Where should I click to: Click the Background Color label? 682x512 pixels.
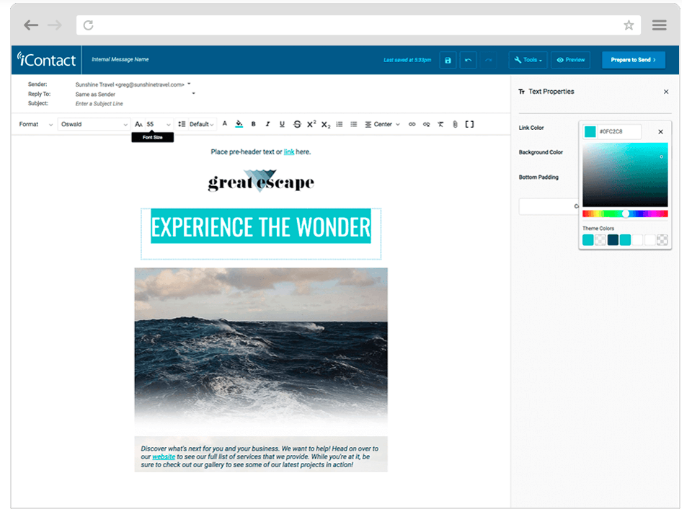541,152
